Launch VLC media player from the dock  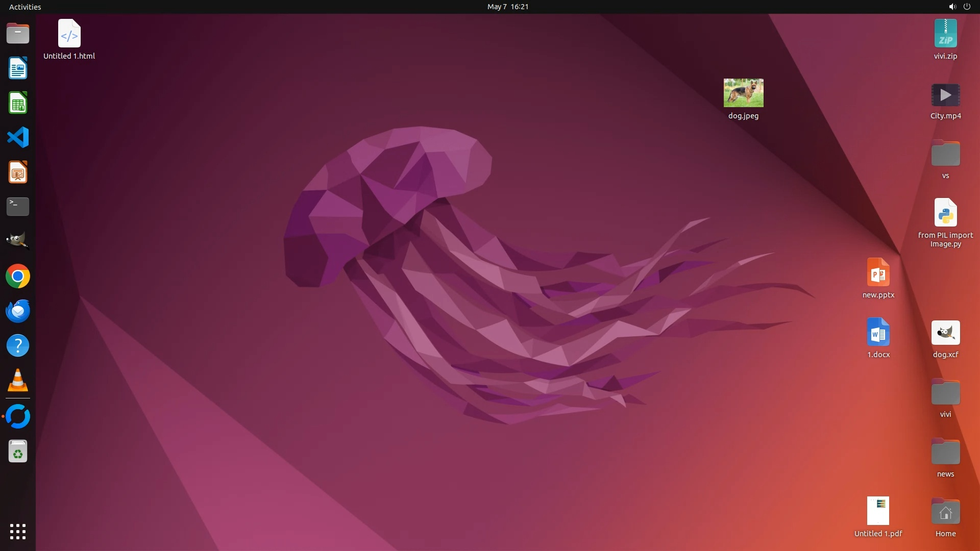click(18, 381)
